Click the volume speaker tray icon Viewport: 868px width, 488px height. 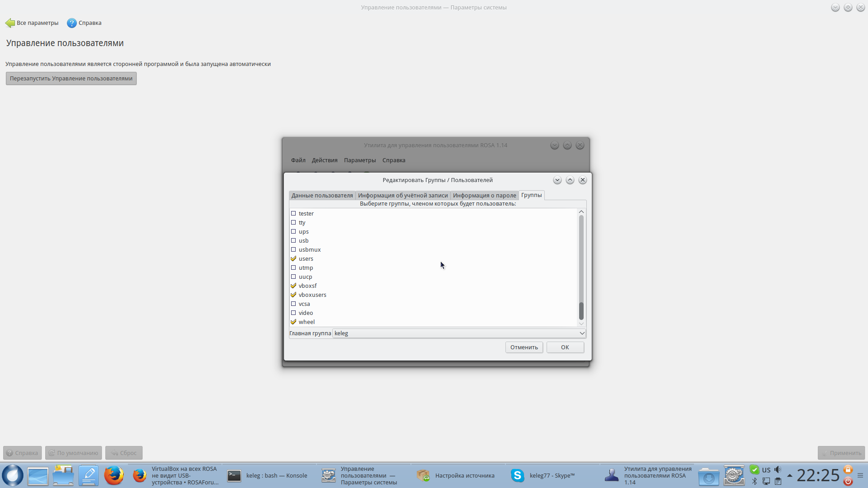pyautogui.click(x=778, y=469)
